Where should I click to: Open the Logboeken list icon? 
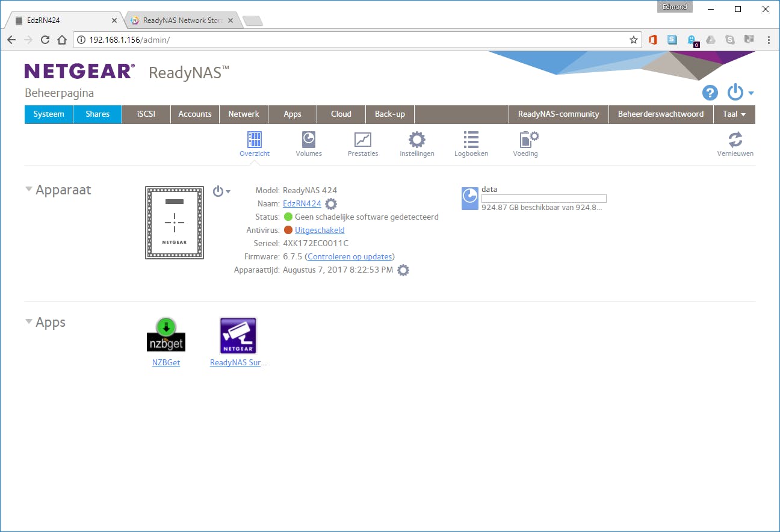point(471,140)
